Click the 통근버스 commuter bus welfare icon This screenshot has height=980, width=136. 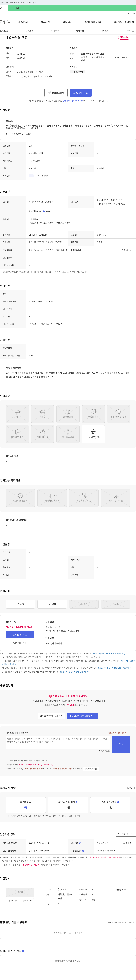[x=17, y=414]
